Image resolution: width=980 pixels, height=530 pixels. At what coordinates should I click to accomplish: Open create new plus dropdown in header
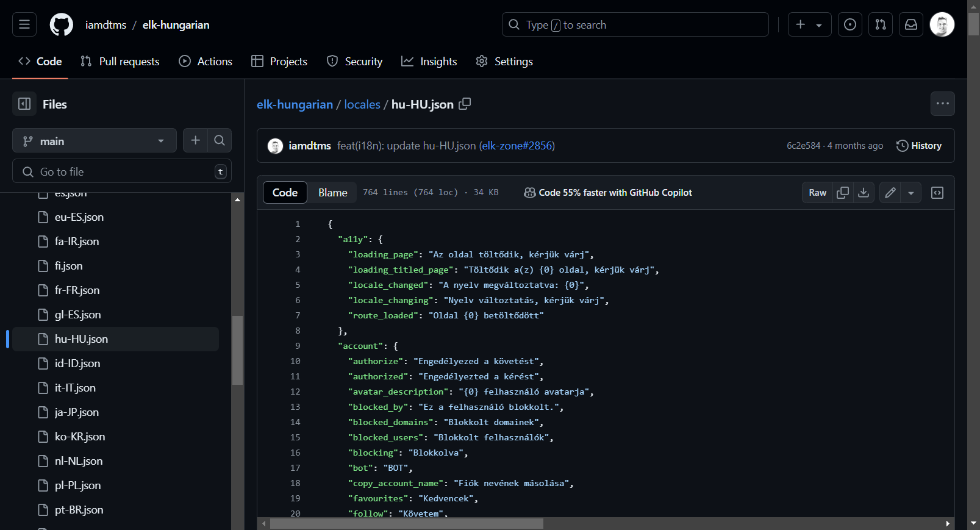pos(809,24)
